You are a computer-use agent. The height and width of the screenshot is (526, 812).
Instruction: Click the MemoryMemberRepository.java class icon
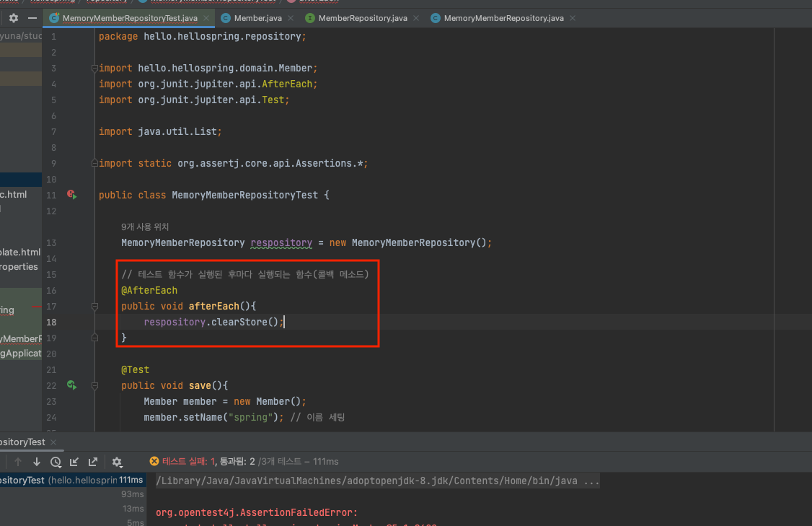click(x=436, y=18)
